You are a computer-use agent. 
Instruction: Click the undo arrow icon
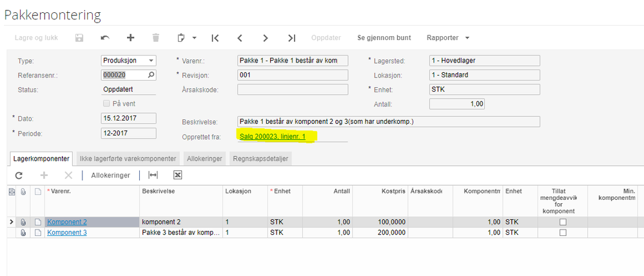(104, 38)
